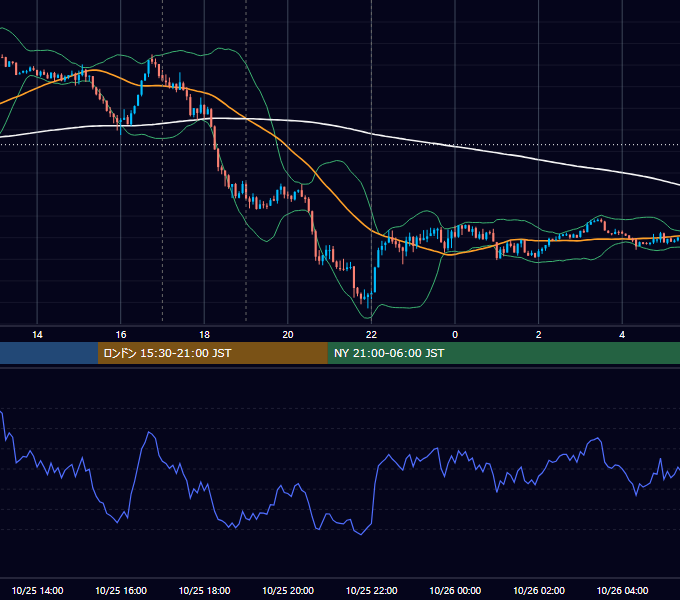
Task: Select the 10/25 16:00 time label
Action: (121, 590)
